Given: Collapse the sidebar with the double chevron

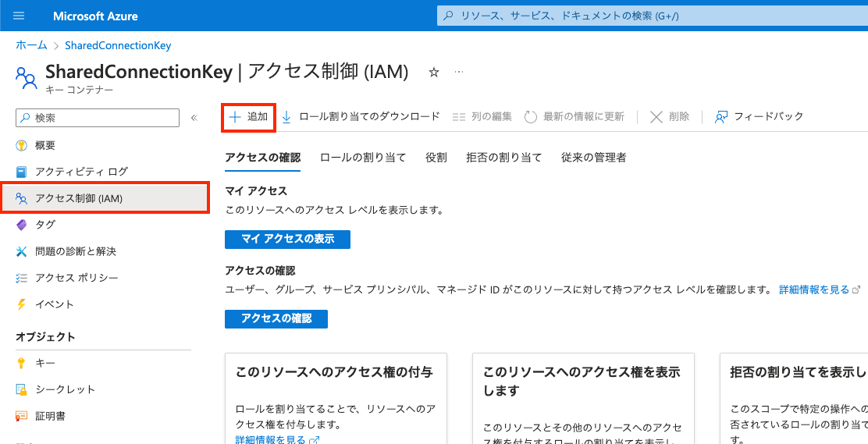Looking at the screenshot, I should tap(194, 118).
